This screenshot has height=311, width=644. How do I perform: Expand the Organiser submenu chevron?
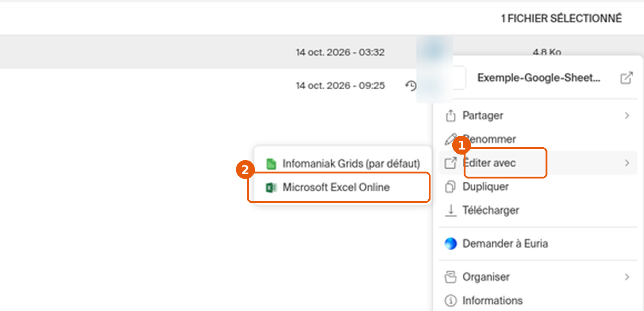pos(627,277)
